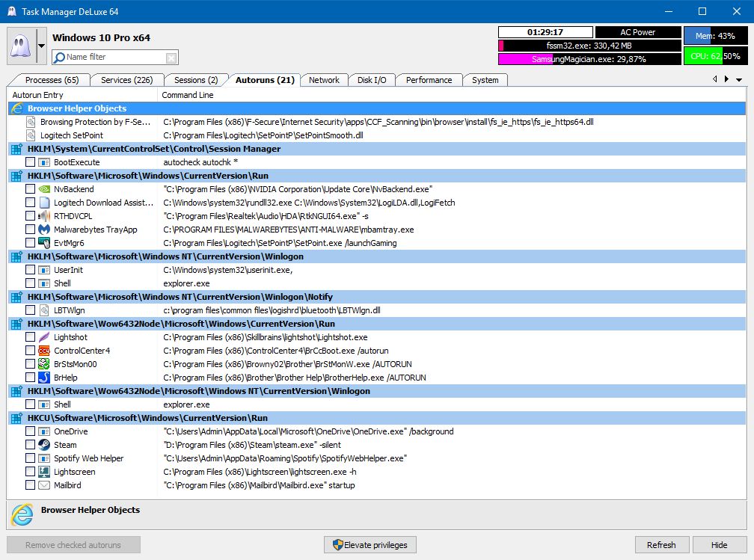Viewport: 754px width, 560px height.
Task: Check the UserInit checkbox
Action: tap(30, 270)
